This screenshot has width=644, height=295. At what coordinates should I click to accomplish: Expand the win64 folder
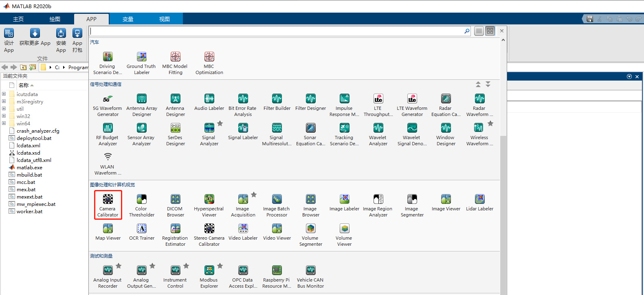(4, 123)
